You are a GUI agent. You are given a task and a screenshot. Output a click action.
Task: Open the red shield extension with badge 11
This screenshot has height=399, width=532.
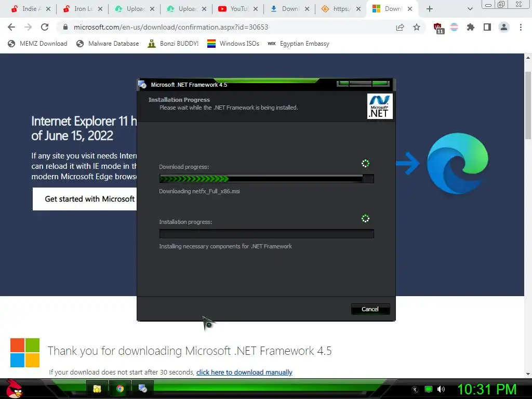pos(438,28)
